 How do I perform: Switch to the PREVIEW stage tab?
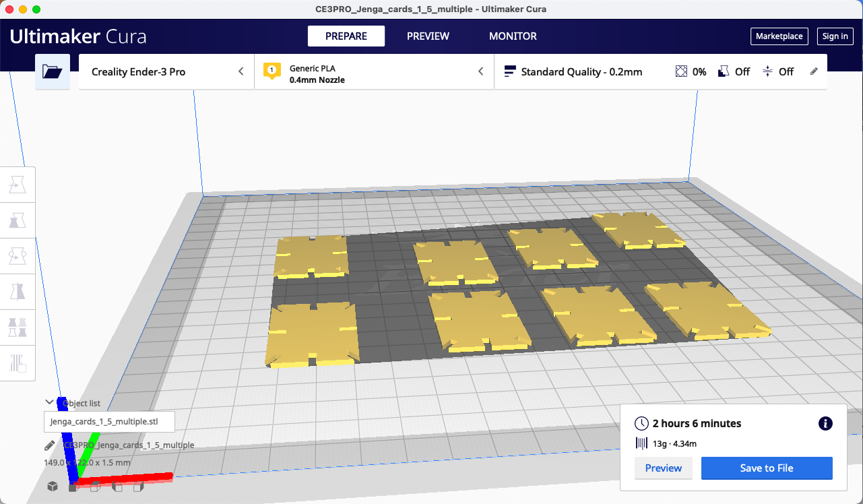[428, 36]
